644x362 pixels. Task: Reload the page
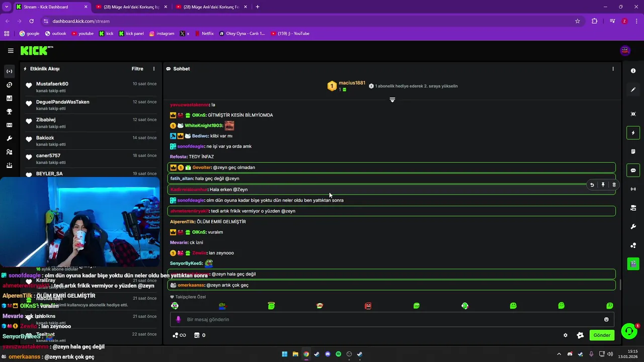[x=31, y=21]
